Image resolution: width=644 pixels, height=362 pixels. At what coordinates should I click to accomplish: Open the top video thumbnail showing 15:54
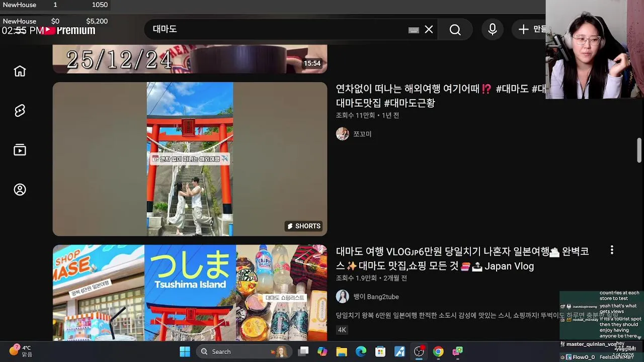click(x=190, y=59)
